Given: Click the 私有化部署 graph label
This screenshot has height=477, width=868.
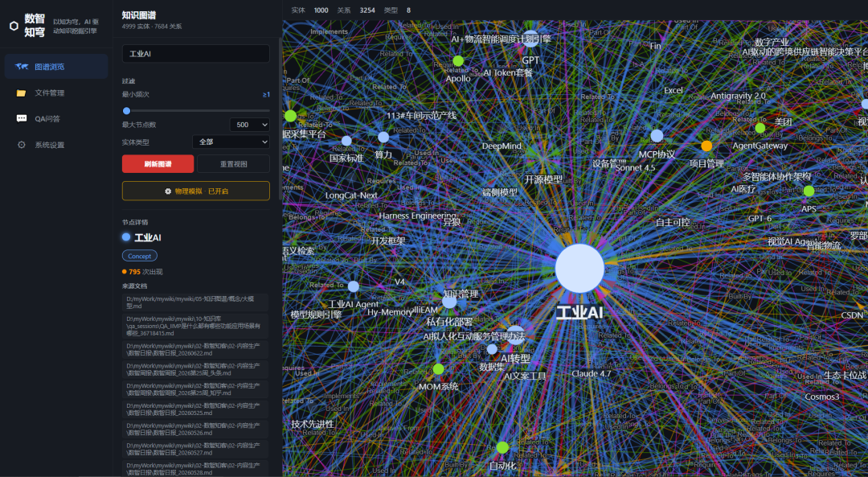Looking at the screenshot, I should click(x=449, y=322).
